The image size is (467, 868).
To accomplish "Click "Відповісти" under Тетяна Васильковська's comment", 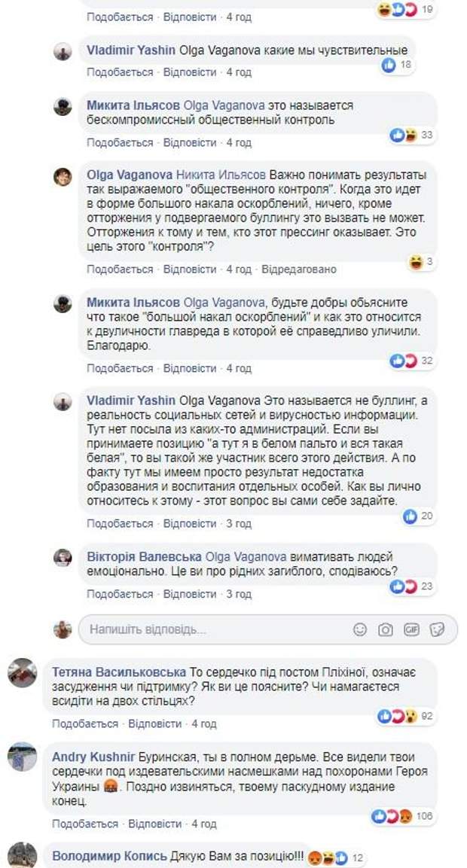I will click(154, 723).
